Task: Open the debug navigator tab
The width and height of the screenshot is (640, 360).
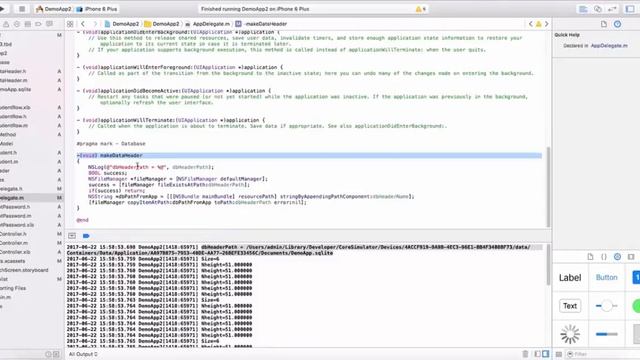Action: pos(27,24)
